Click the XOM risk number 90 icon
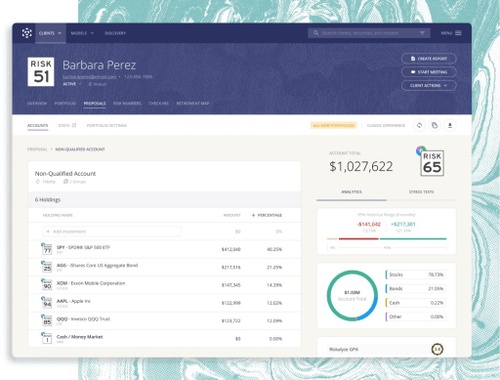This screenshot has width=500, height=380. click(x=47, y=285)
